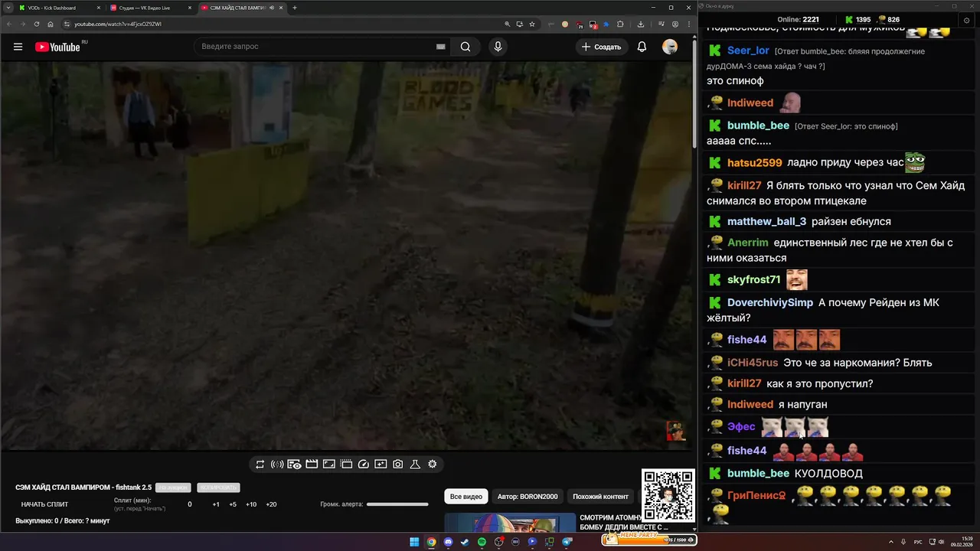Viewport: 980px width, 551px height.
Task: Select the Все видео filter chip
Action: 466,497
